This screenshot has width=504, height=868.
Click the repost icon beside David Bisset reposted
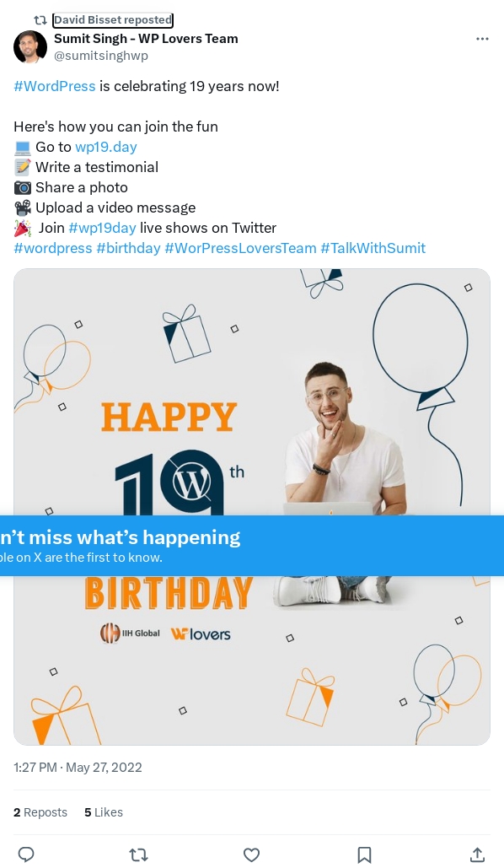click(40, 20)
